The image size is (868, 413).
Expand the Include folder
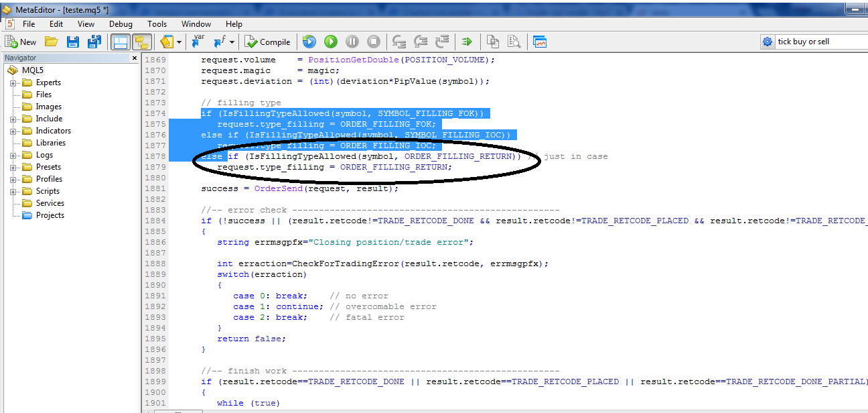tap(13, 119)
